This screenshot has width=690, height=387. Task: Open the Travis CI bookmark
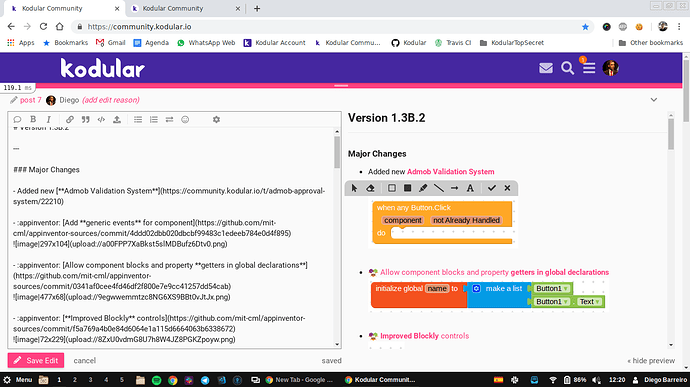point(453,43)
